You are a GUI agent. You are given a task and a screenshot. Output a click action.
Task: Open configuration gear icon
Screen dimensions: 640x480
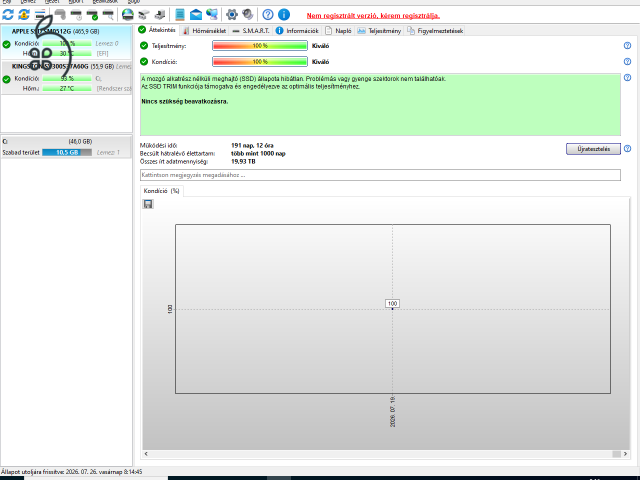[x=232, y=15]
